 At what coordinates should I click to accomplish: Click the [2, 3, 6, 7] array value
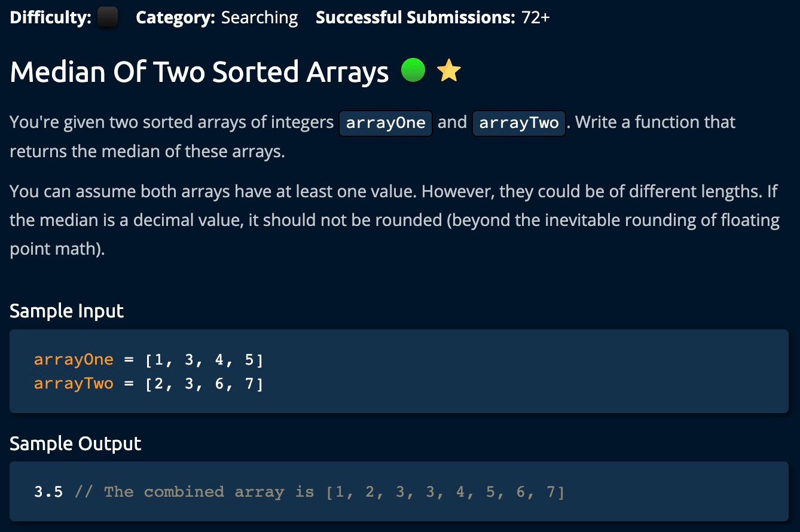coord(204,383)
